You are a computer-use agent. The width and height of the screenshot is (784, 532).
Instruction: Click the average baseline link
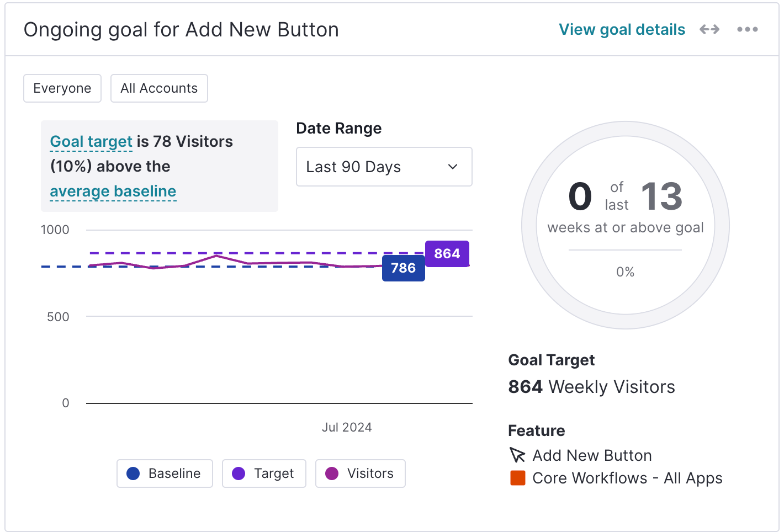point(113,191)
